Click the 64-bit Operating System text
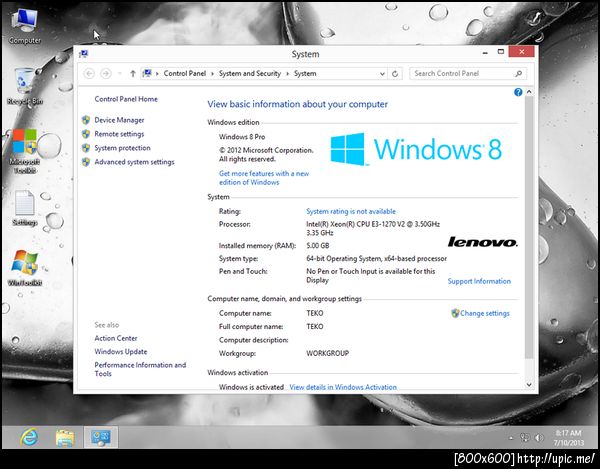The image size is (600, 469). (376, 259)
